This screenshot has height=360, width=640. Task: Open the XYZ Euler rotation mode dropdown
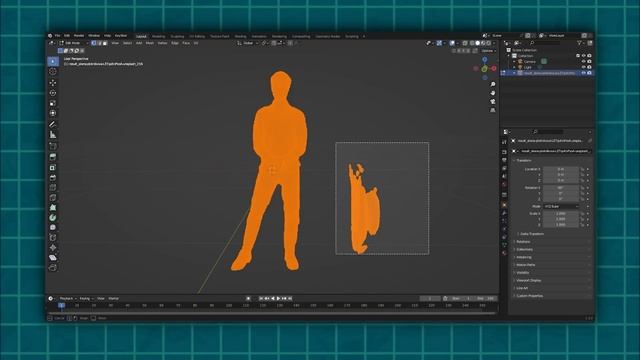(x=561, y=207)
